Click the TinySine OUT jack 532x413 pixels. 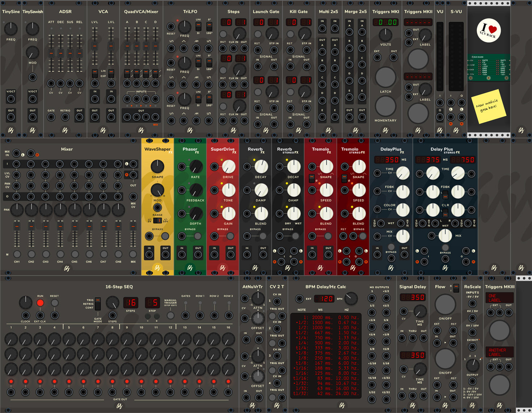coord(11,117)
